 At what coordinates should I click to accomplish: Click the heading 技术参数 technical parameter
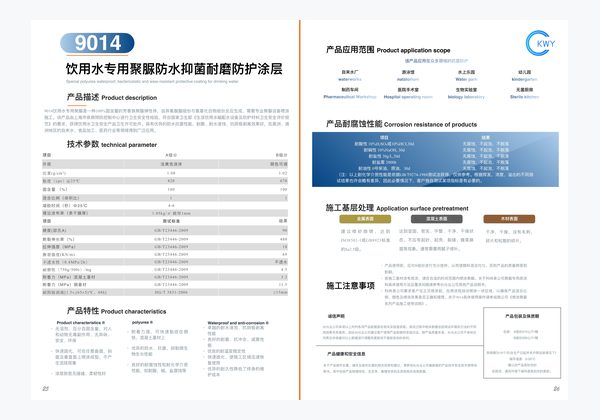click(x=112, y=144)
